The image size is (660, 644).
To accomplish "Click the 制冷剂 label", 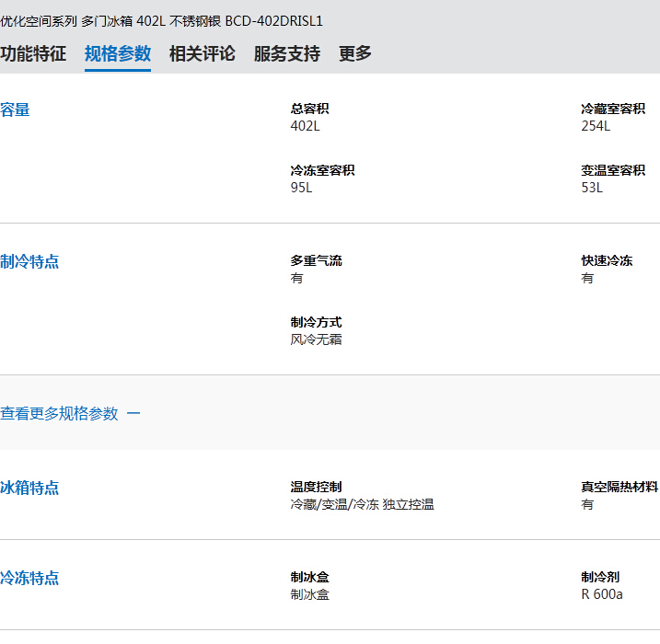I will tap(601, 577).
